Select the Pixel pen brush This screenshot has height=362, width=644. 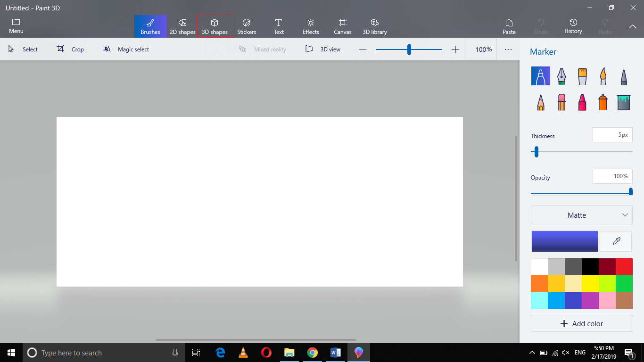pyautogui.click(x=623, y=75)
